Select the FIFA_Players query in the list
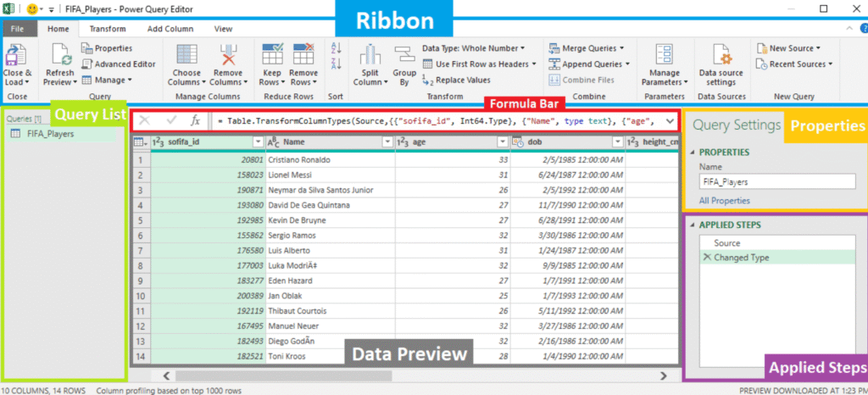 pos(62,133)
